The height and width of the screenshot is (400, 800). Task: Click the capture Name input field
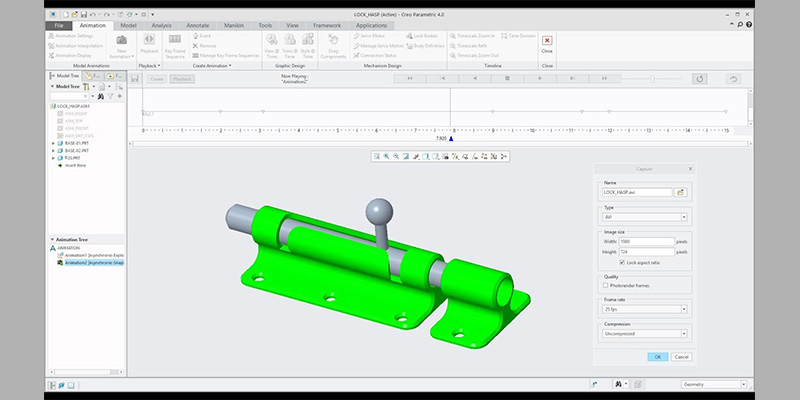[637, 192]
